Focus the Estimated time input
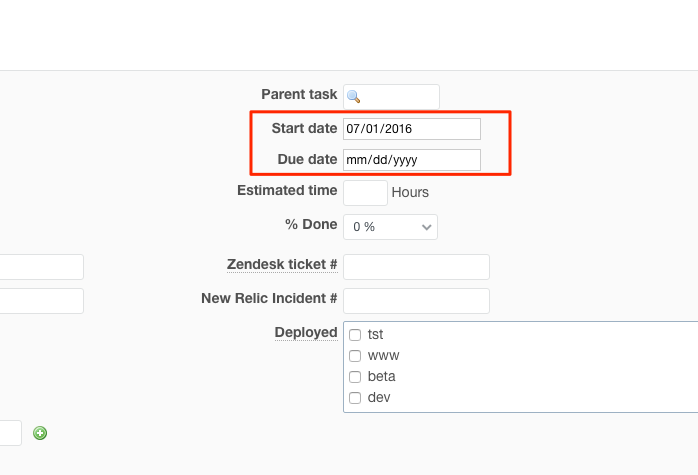The image size is (698, 475). pos(365,193)
